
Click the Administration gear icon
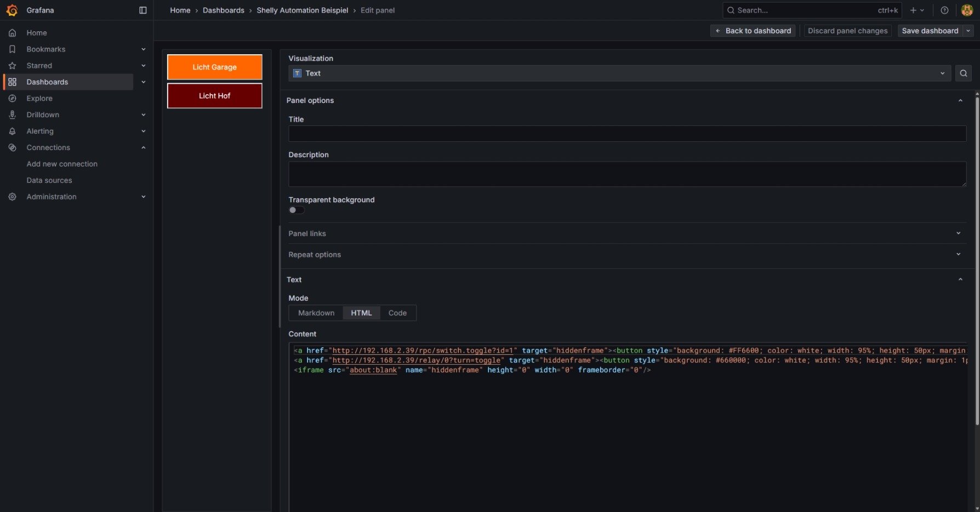12,197
